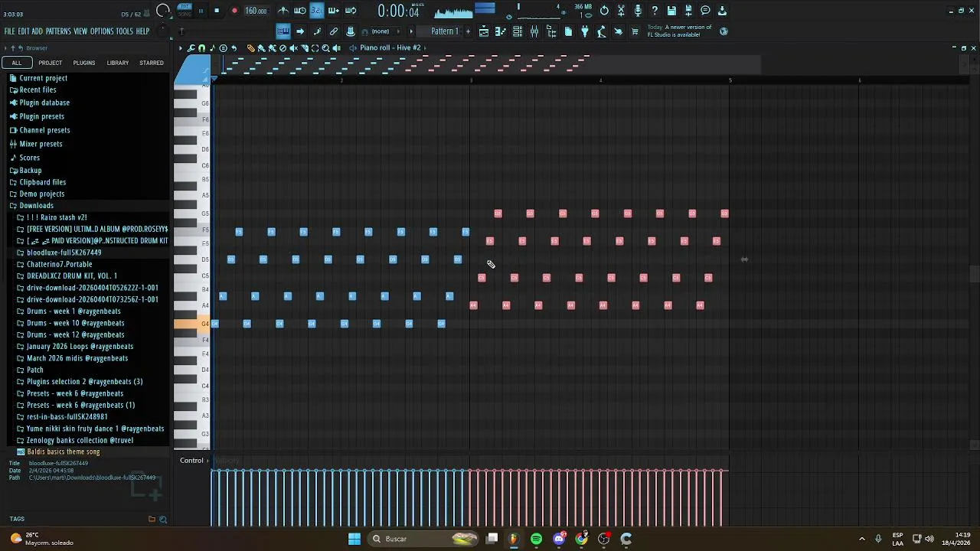The image size is (980, 551).
Task: Click the record button
Action: coord(234,11)
